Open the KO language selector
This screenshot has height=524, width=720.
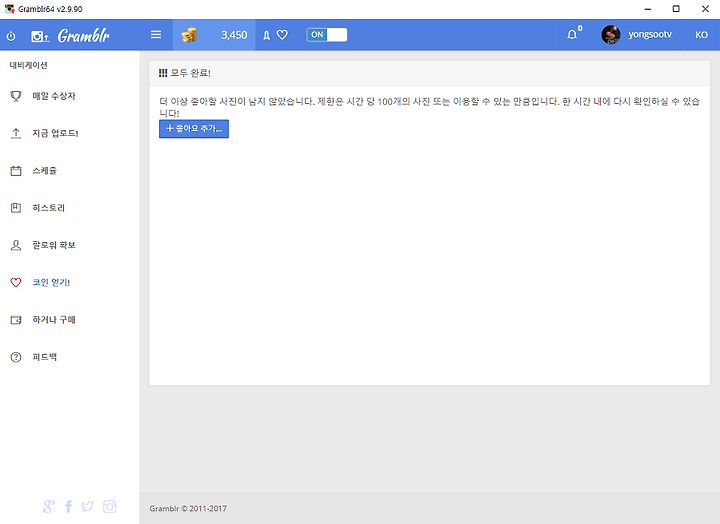click(x=701, y=35)
